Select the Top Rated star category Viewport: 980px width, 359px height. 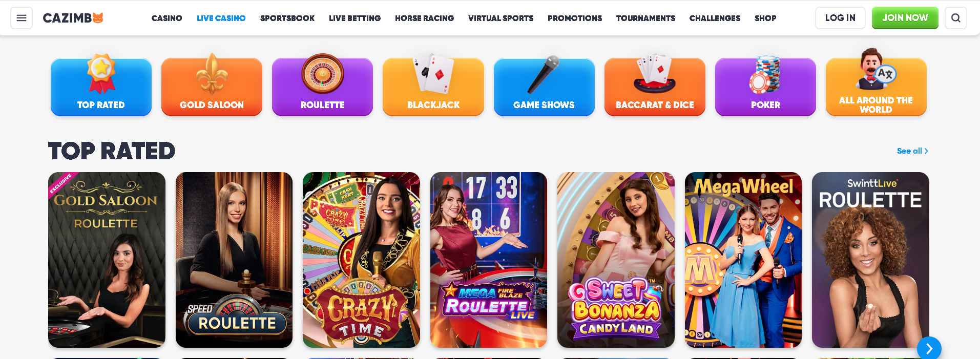tap(101, 86)
